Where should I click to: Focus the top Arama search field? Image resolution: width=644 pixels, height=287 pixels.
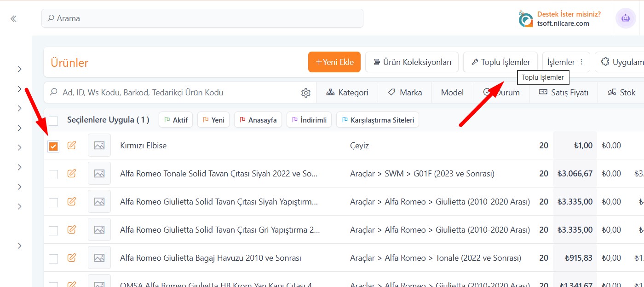coord(202,18)
